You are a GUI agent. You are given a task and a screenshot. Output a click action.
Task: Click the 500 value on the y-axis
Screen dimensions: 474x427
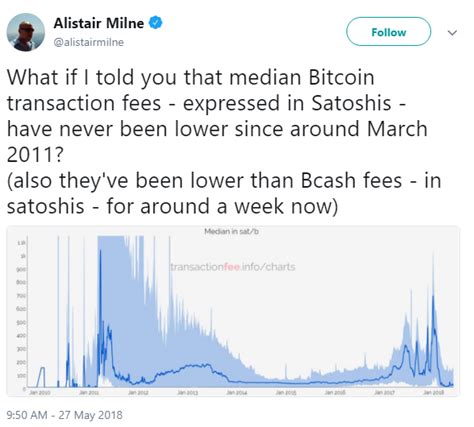click(x=21, y=323)
